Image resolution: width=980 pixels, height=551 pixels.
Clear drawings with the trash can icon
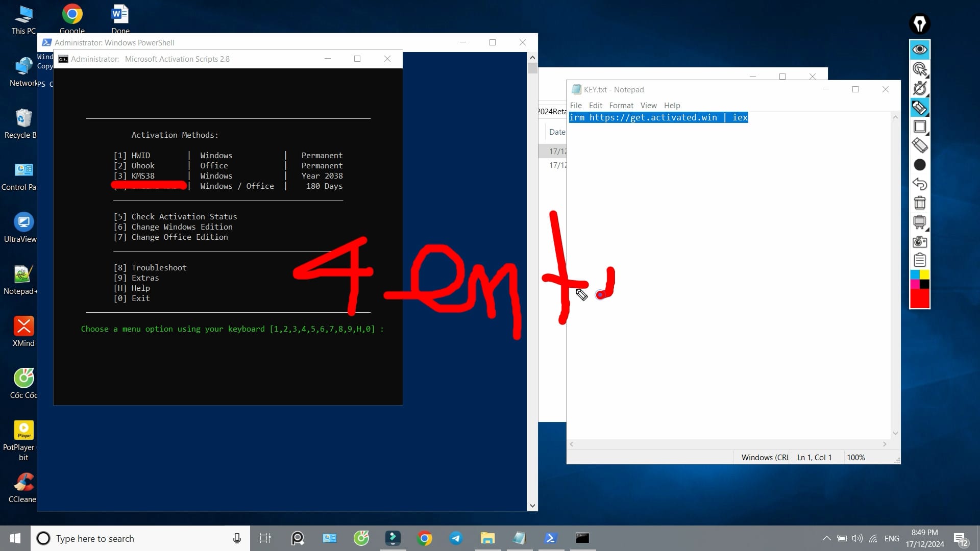920,203
